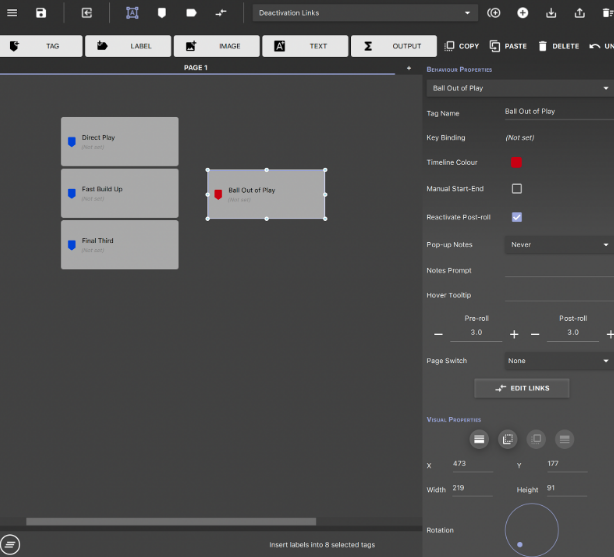This screenshot has width=614, height=557.
Task: Click the Hover Tooltip input field
Action: (x=559, y=295)
